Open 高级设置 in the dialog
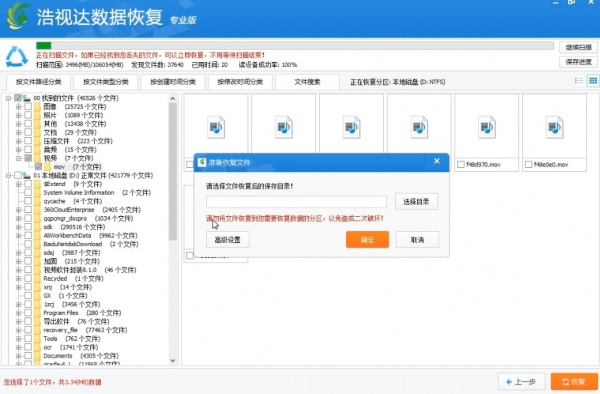The image size is (600, 394). coord(228,240)
